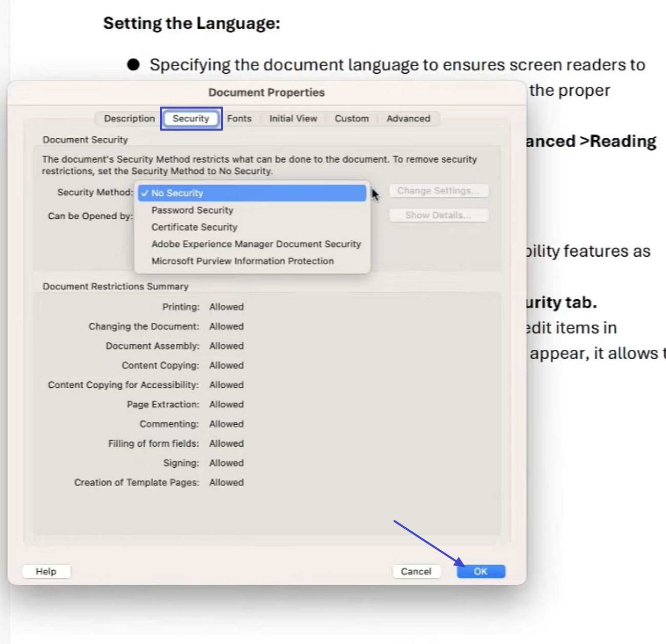Cancel the Document Properties dialog
Image resolution: width=666 pixels, height=644 pixels.
pyautogui.click(x=416, y=571)
